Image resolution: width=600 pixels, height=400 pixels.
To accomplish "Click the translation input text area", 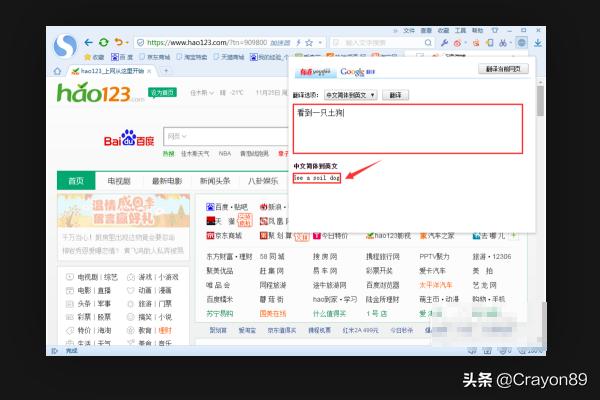I will pyautogui.click(x=408, y=129).
